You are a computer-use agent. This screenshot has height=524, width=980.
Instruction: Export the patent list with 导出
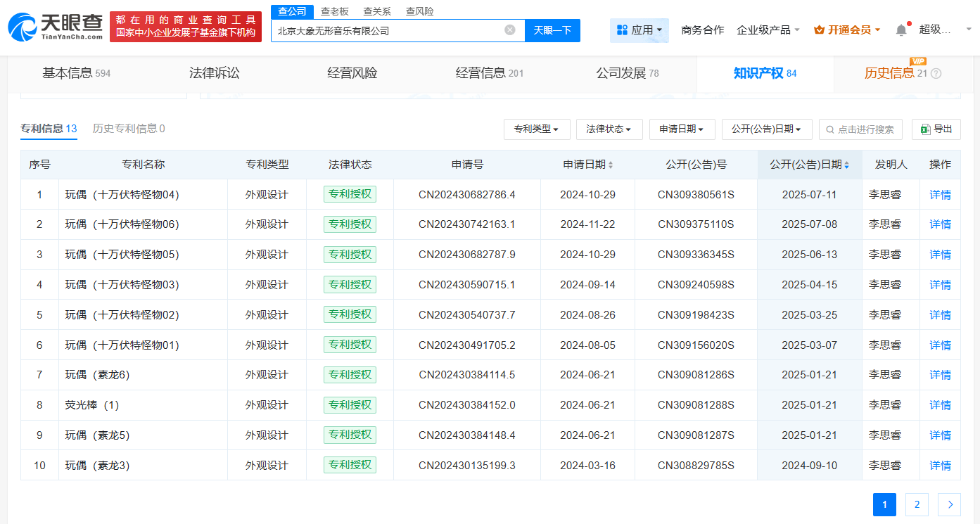coord(936,129)
